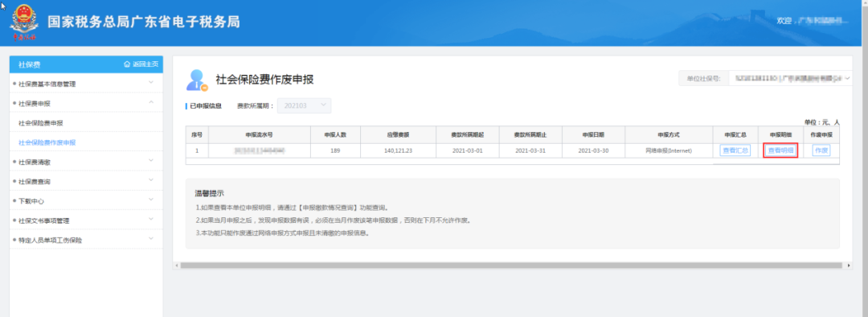
Task: Expand the 社保文书事项管理 menu chevron
Action: [x=151, y=219]
